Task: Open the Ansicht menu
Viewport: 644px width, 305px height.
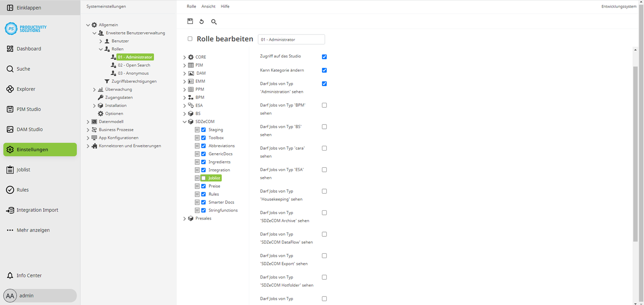Action: coord(208,6)
